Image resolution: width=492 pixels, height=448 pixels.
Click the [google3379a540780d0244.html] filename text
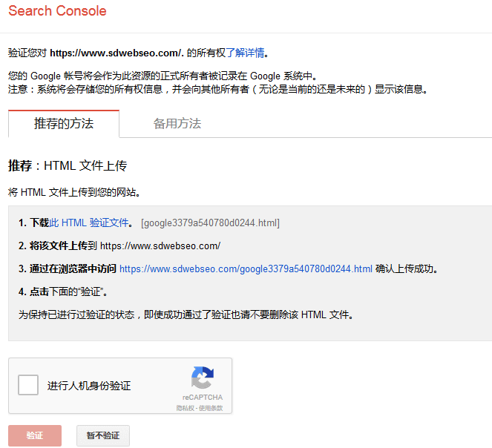click(x=210, y=223)
